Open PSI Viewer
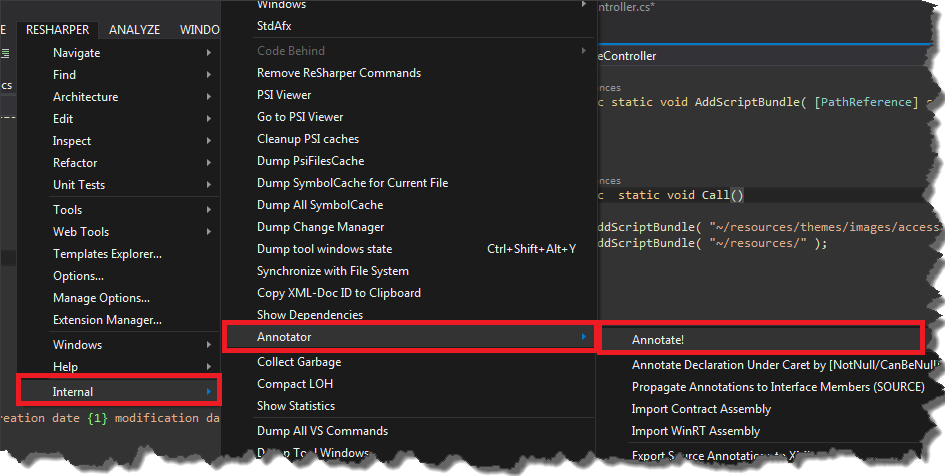 [x=409, y=95]
